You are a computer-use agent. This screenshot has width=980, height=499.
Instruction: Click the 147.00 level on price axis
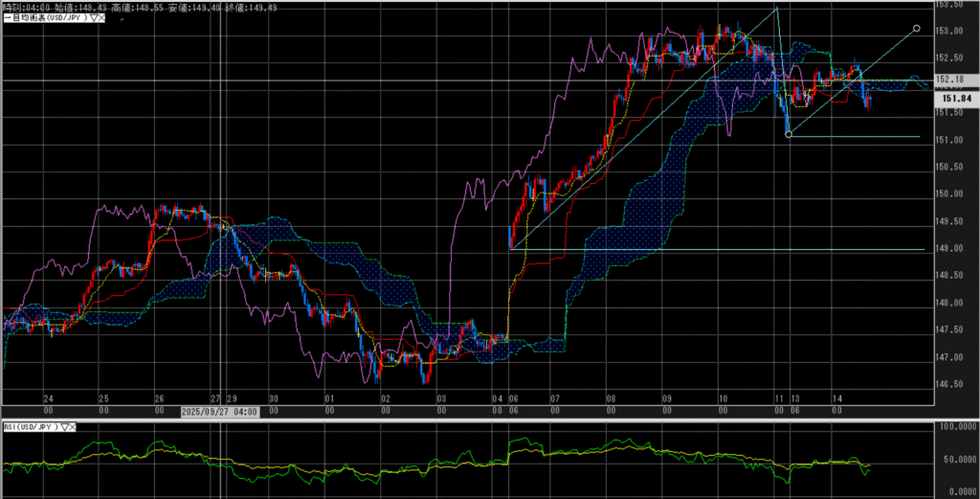pos(949,357)
